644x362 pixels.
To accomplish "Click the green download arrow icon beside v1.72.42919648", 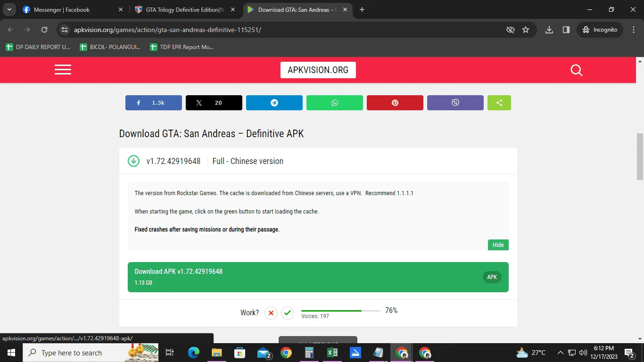I will [134, 161].
